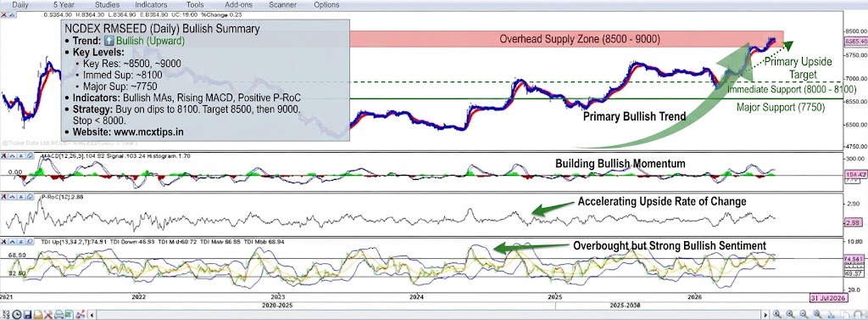Image resolution: width=868 pixels, height=320 pixels.
Task: Open the Indicators menu
Action: 151,4
